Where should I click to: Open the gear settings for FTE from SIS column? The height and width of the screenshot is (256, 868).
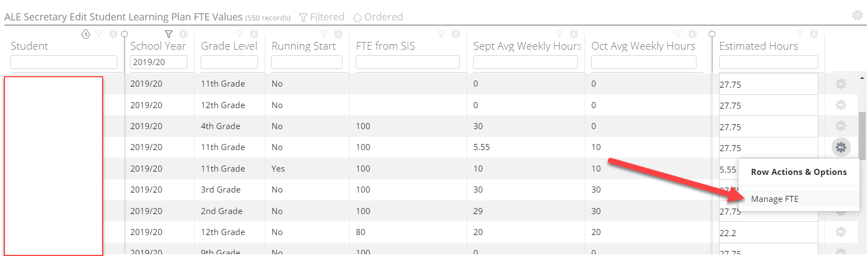pos(456,34)
